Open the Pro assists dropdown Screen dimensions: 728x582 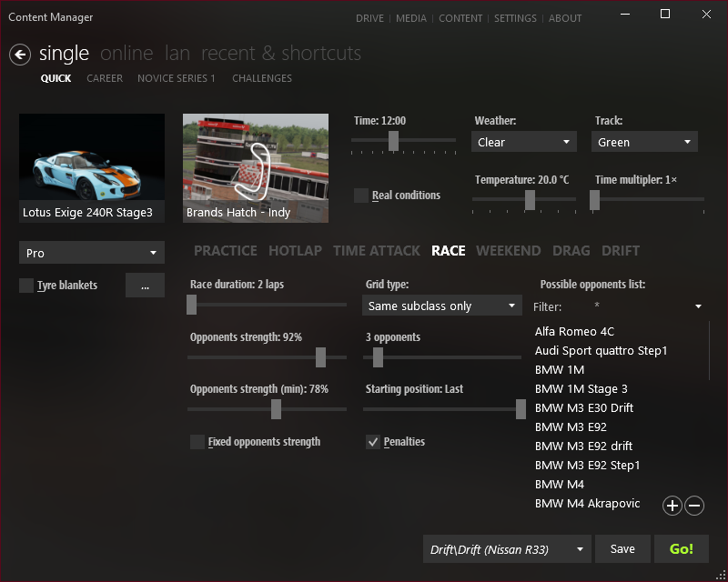[92, 253]
